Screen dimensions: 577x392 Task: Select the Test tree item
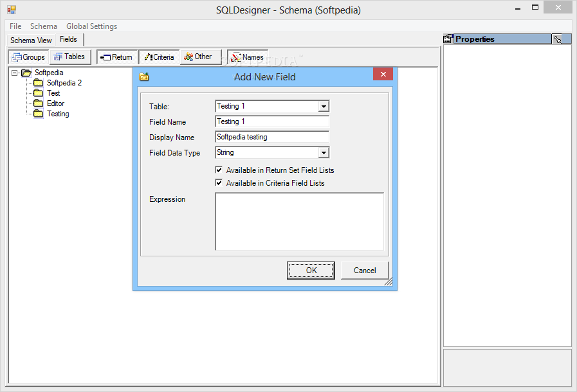(53, 93)
